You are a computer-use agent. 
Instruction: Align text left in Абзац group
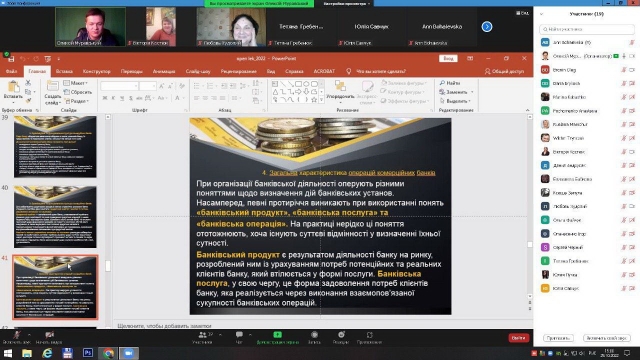(x=197, y=98)
